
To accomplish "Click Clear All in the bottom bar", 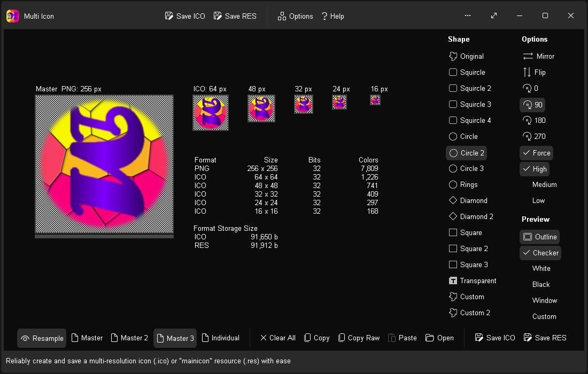I will tap(278, 338).
